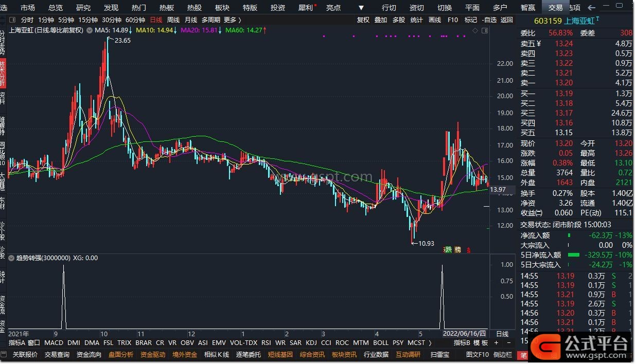Open the 扫雷宝 bottom tab
636x364 pixels.
tap(440, 354)
